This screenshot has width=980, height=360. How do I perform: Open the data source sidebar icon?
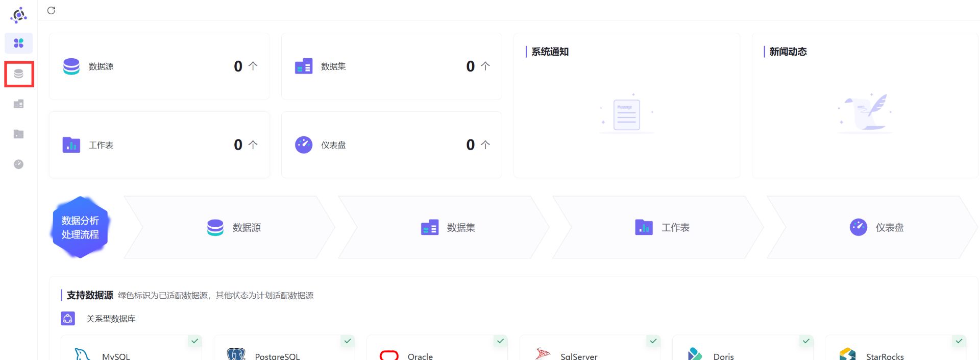click(x=19, y=74)
